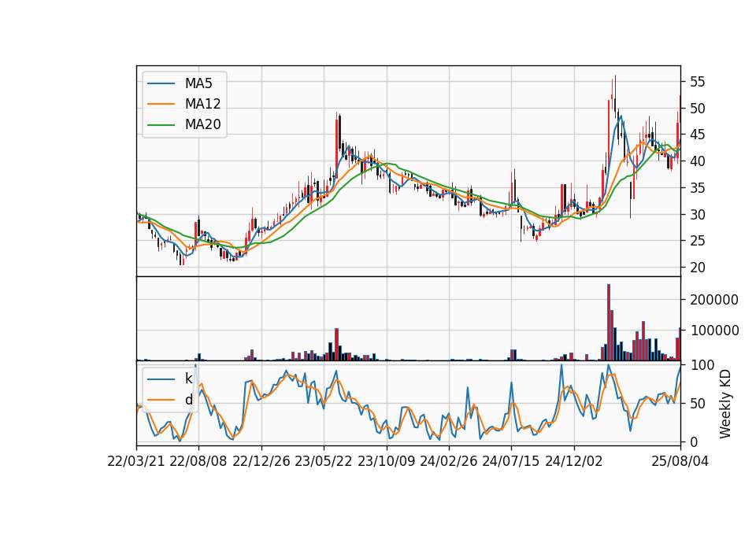Screen dimensions: 756x543
Task: Select price axis tick 20
Action: pos(697,268)
